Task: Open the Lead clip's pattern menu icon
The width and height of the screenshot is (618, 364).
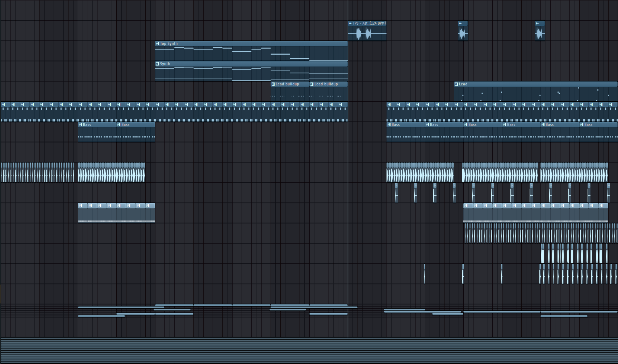Action: tap(456, 84)
